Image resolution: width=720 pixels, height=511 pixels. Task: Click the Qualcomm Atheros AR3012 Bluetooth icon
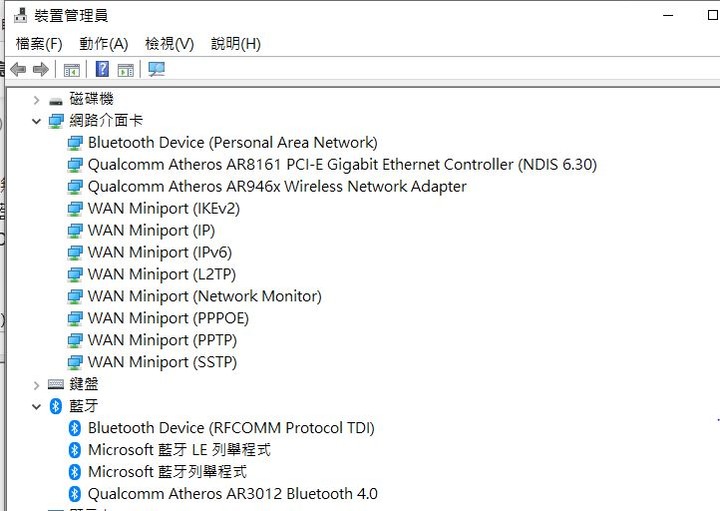coord(74,494)
